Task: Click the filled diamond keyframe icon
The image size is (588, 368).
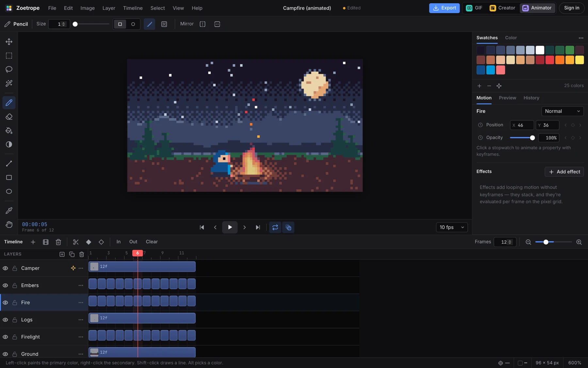Action: 89,242
